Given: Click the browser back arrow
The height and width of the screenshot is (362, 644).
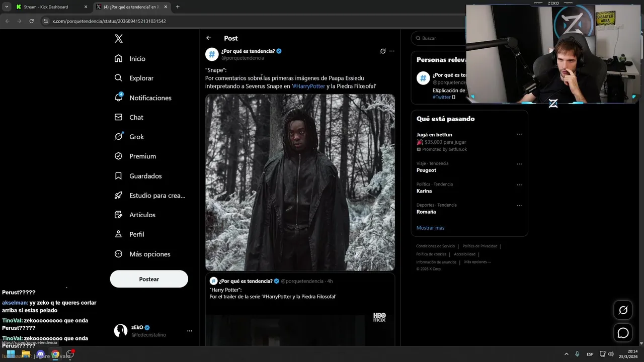Looking at the screenshot, I should (x=7, y=21).
